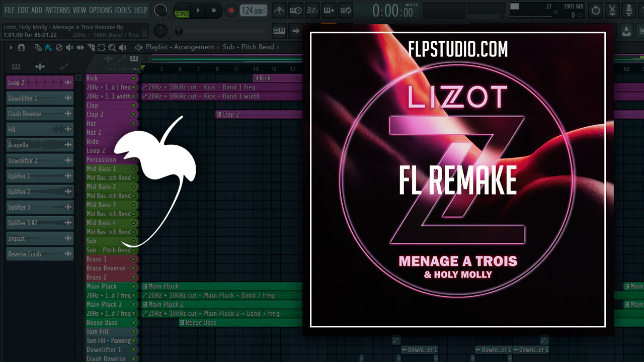Open the ADD menu
The width and height of the screenshot is (644, 362).
pyautogui.click(x=37, y=10)
